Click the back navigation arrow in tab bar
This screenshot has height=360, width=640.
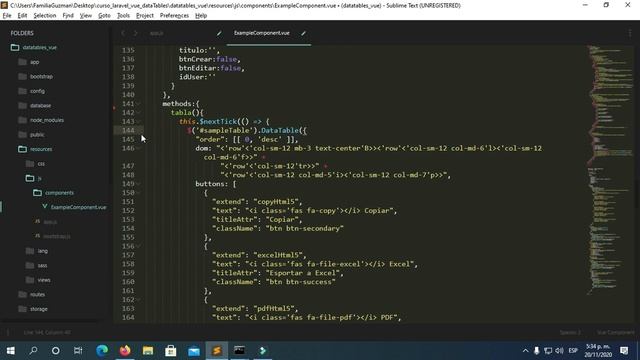[123, 33]
